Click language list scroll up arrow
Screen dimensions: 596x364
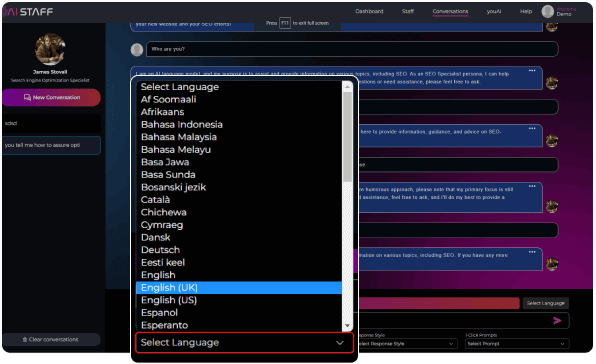click(347, 87)
